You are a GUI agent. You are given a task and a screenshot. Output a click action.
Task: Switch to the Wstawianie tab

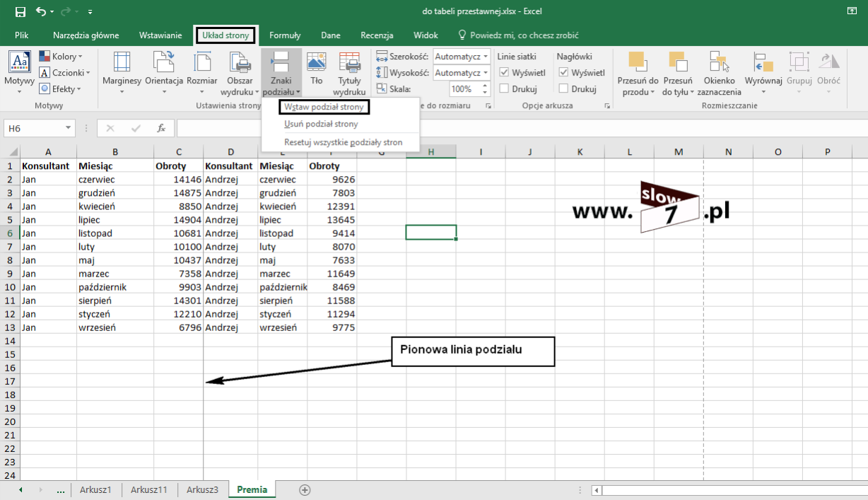point(160,35)
